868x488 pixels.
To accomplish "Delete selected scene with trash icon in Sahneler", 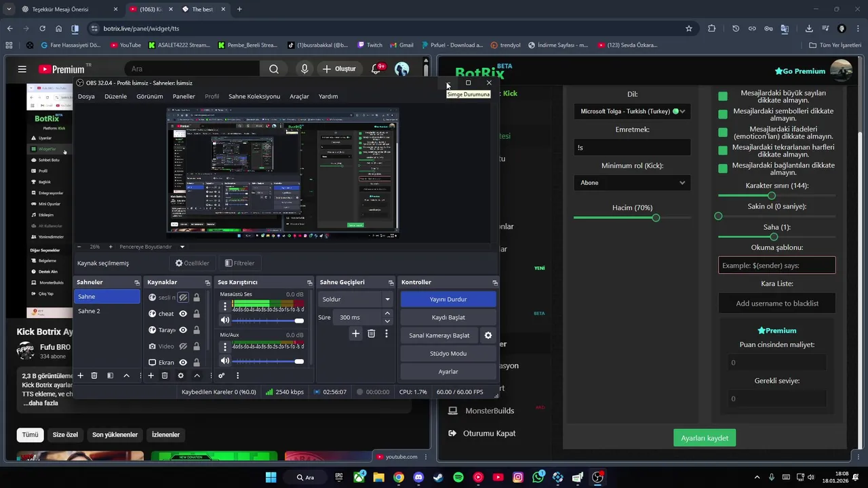I will click(94, 375).
